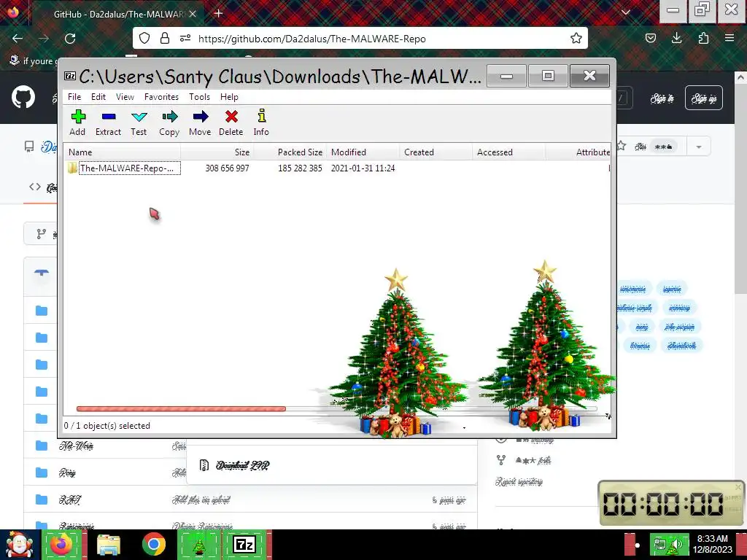Open Chrome from the taskbar
Image resolution: width=747 pixels, height=560 pixels.
(x=153, y=545)
